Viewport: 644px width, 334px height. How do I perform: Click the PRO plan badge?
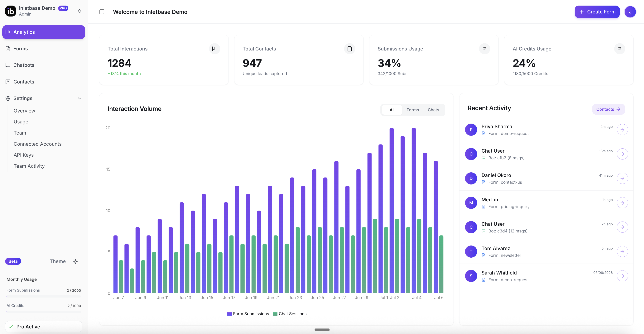pos(63,8)
